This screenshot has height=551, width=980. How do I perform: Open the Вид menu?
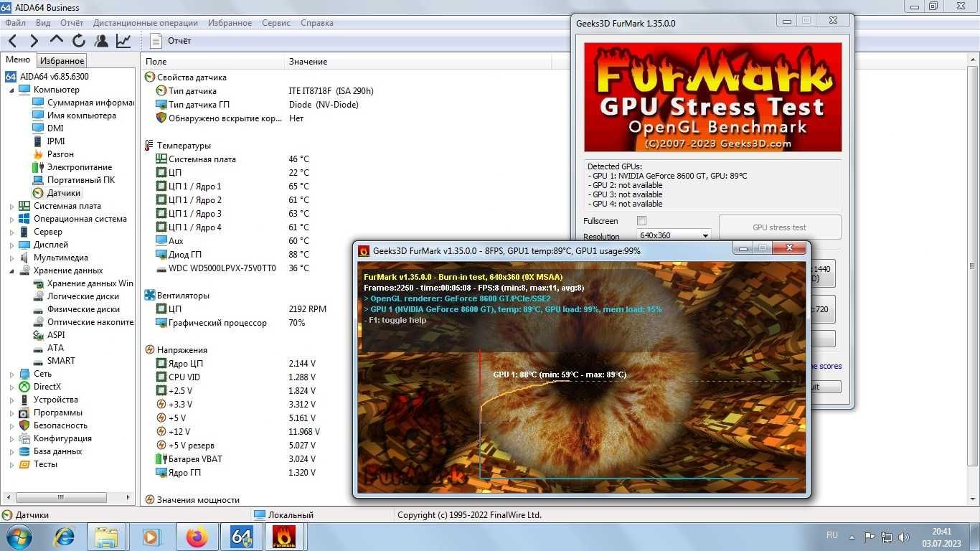point(43,23)
